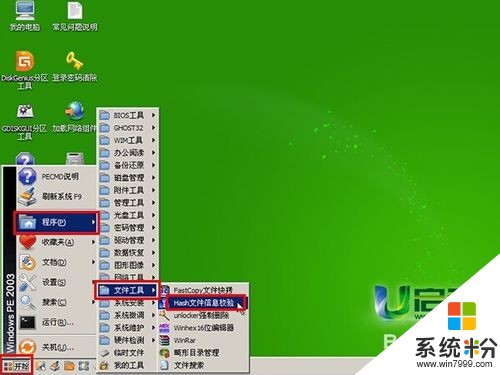The image size is (500, 375).
Task: Launch the 文件搜索 tool
Action: tap(204, 365)
